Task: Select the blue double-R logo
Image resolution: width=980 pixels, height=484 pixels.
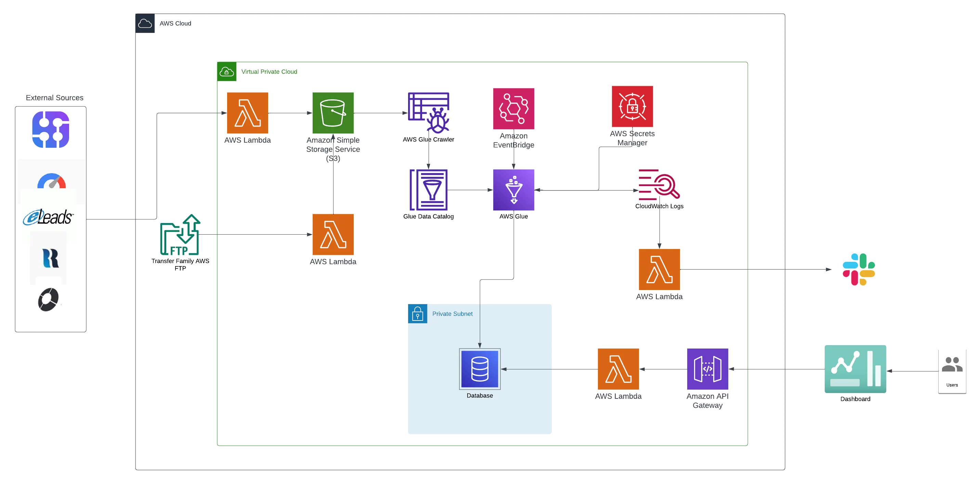Action: pyautogui.click(x=51, y=258)
